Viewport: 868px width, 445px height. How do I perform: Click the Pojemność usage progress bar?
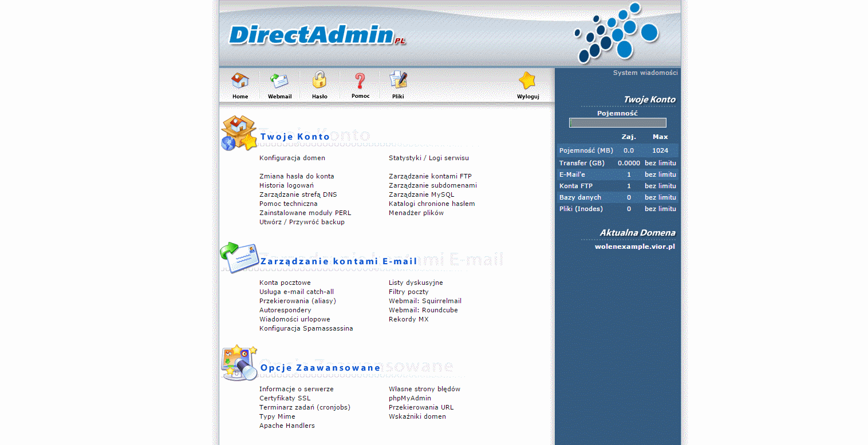coord(617,123)
